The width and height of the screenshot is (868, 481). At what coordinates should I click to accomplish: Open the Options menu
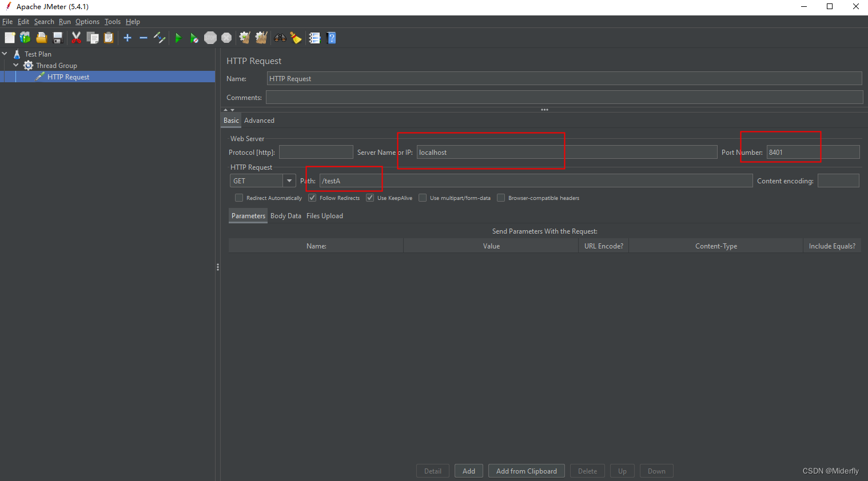(x=87, y=22)
